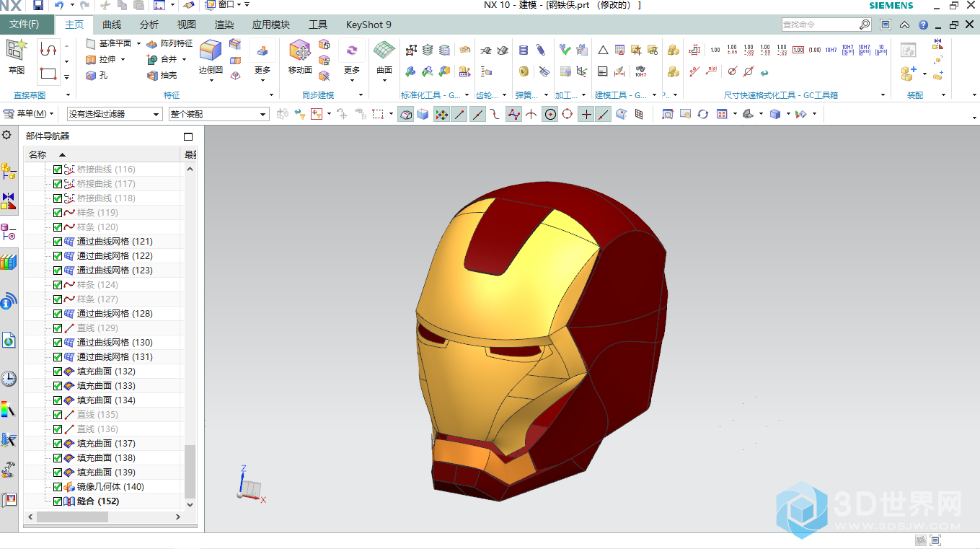This screenshot has width=980, height=549.
Task: Expand the 同步建模 group options arrow
Action: [x=362, y=95]
